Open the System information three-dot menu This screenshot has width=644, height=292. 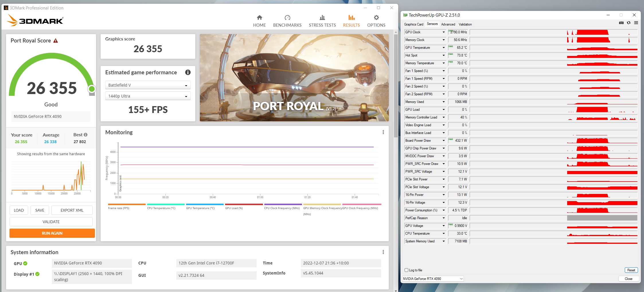click(x=383, y=252)
